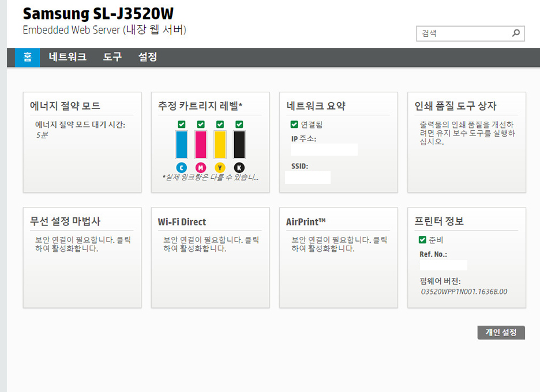Focus the 검색 search field
The height and width of the screenshot is (392, 540).
(x=470, y=33)
